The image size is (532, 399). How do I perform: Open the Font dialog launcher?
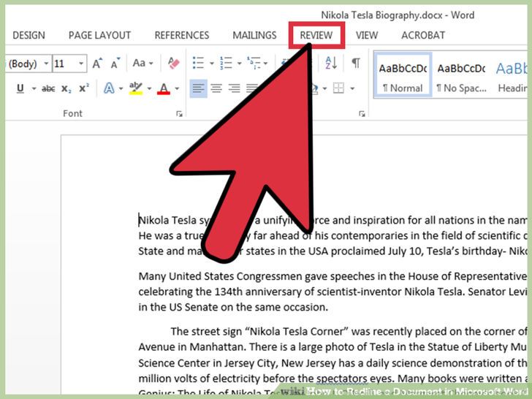(x=180, y=114)
